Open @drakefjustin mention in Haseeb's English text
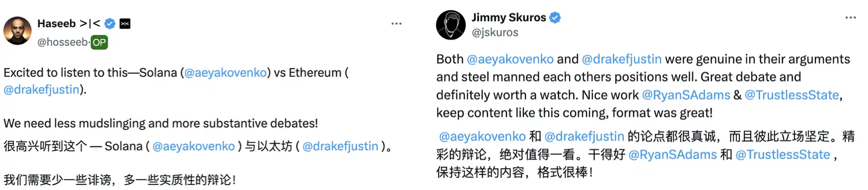This screenshot has width=868, height=190. tap(42, 90)
